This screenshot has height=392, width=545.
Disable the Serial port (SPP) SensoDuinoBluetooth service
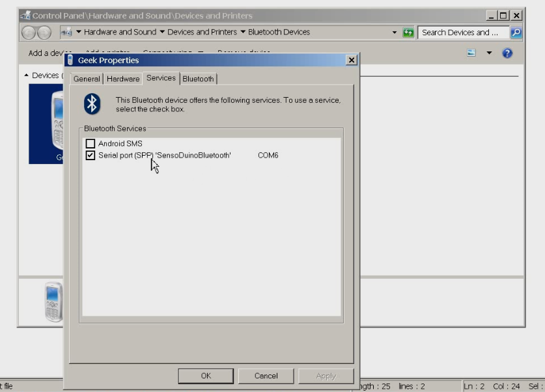tap(89, 154)
